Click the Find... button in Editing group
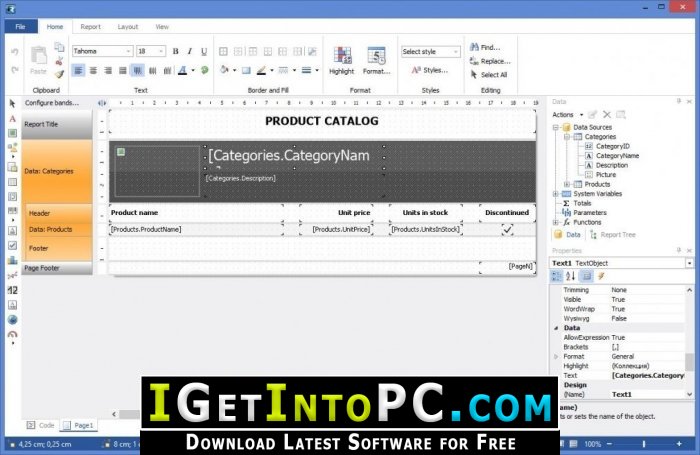 (x=489, y=47)
